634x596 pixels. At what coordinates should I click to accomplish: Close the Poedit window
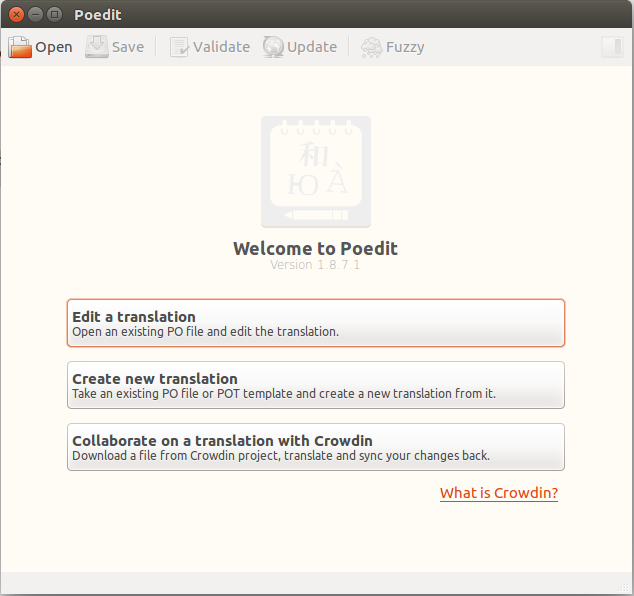(x=16, y=15)
